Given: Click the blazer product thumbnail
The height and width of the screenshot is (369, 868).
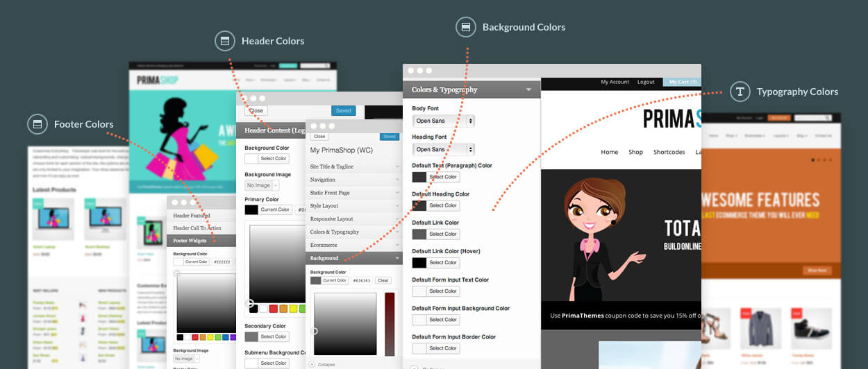Looking at the screenshot, I should pyautogui.click(x=762, y=327).
